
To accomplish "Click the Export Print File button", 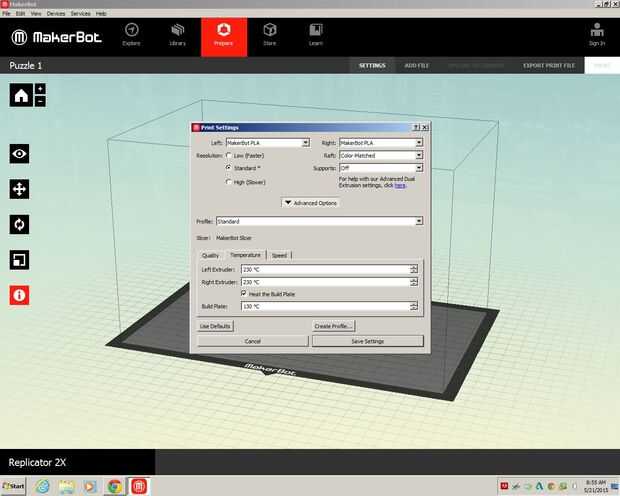I will pyautogui.click(x=549, y=66).
